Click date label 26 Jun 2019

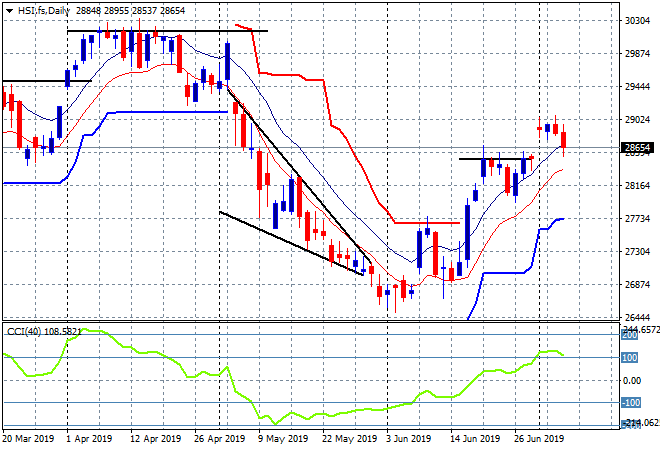coord(539,439)
